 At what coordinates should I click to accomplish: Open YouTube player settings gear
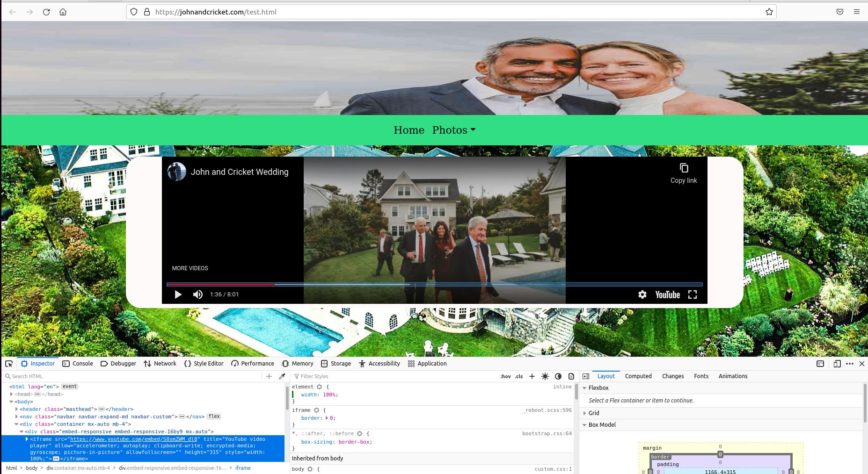(642, 294)
